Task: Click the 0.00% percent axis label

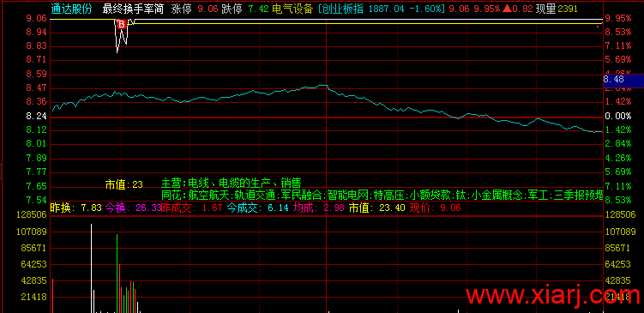Action: (x=618, y=117)
